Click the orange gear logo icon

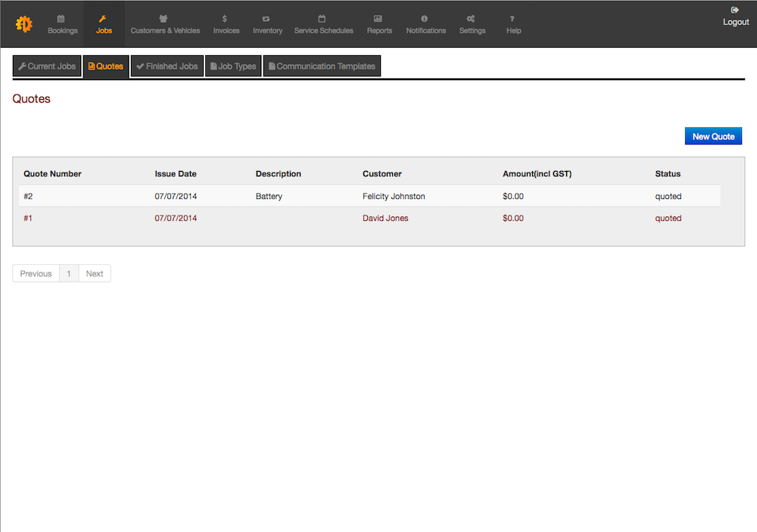click(23, 23)
